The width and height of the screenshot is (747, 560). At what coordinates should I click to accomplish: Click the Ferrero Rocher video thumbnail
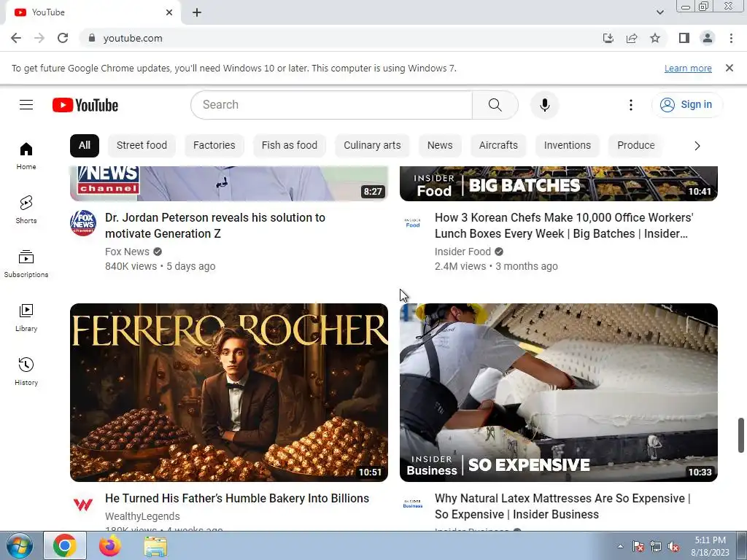(228, 392)
